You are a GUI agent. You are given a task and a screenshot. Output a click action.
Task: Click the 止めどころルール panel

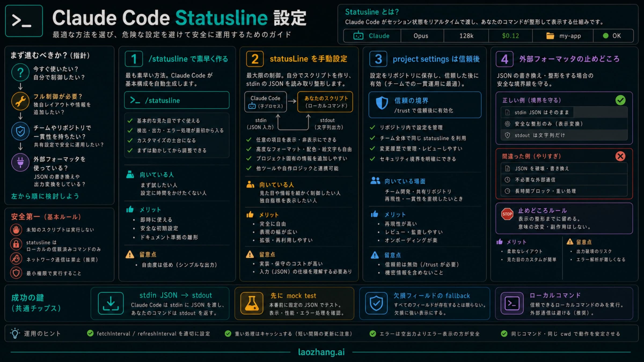point(564,218)
